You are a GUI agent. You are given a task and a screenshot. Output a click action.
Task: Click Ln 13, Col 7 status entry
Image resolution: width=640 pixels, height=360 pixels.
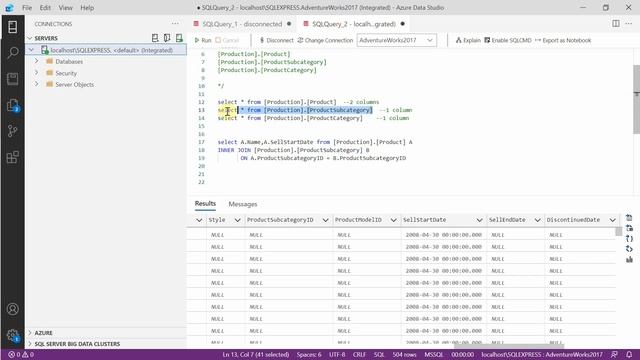256,354
